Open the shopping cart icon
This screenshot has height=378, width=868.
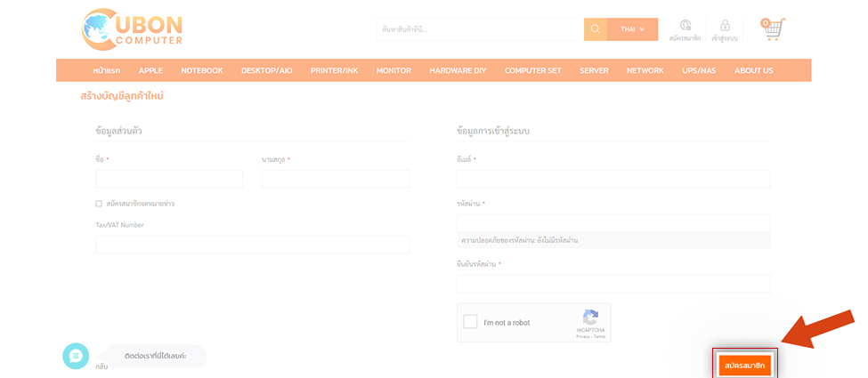click(x=771, y=29)
